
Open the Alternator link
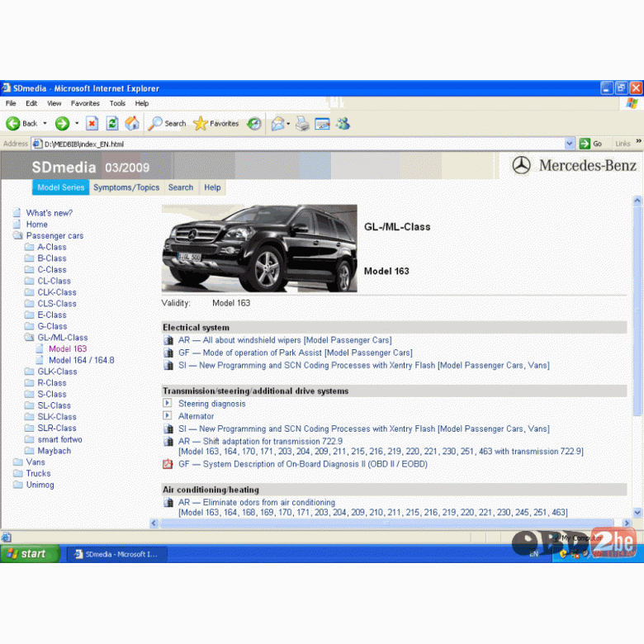[196, 416]
